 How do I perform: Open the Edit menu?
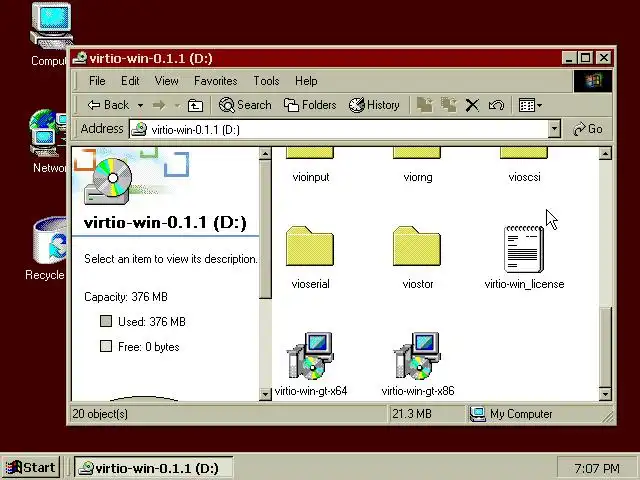pos(130,81)
